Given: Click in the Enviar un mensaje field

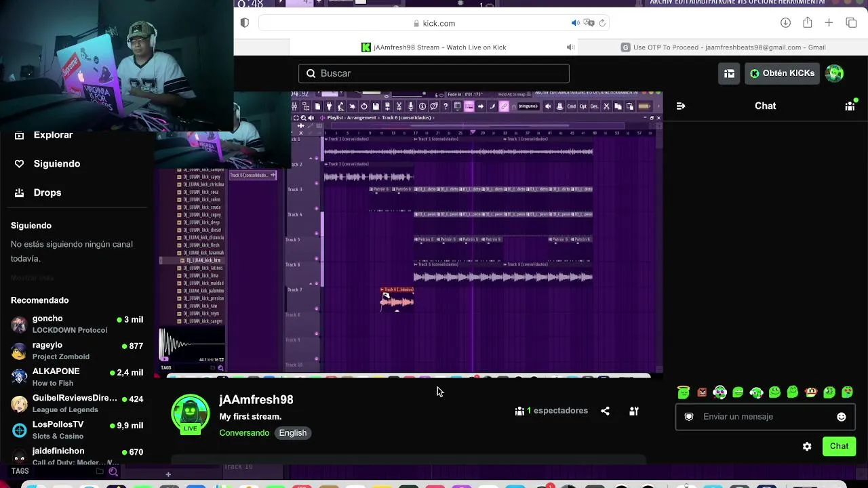Looking at the screenshot, I should click(766, 417).
